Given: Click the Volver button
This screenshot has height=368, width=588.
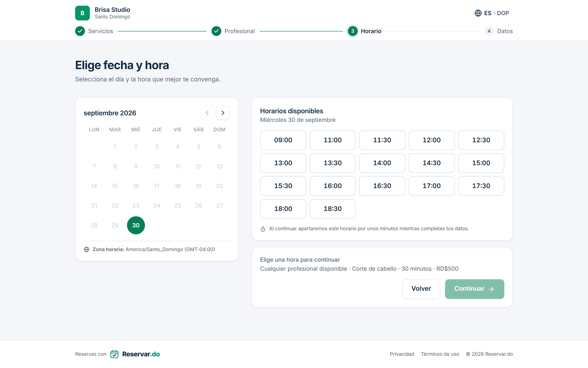Looking at the screenshot, I should pyautogui.click(x=421, y=289).
